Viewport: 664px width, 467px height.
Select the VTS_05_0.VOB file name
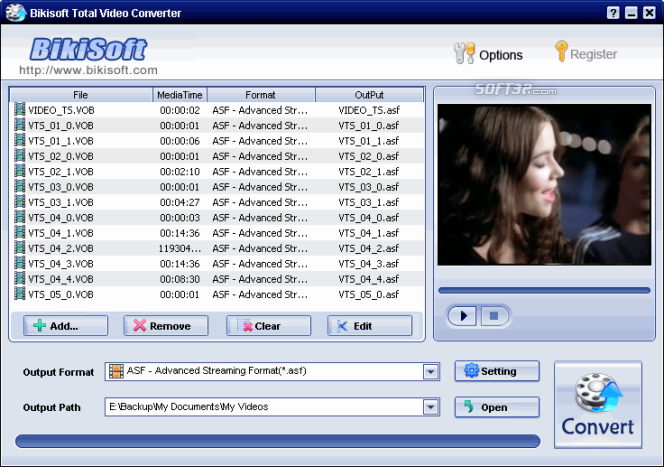tap(61, 295)
